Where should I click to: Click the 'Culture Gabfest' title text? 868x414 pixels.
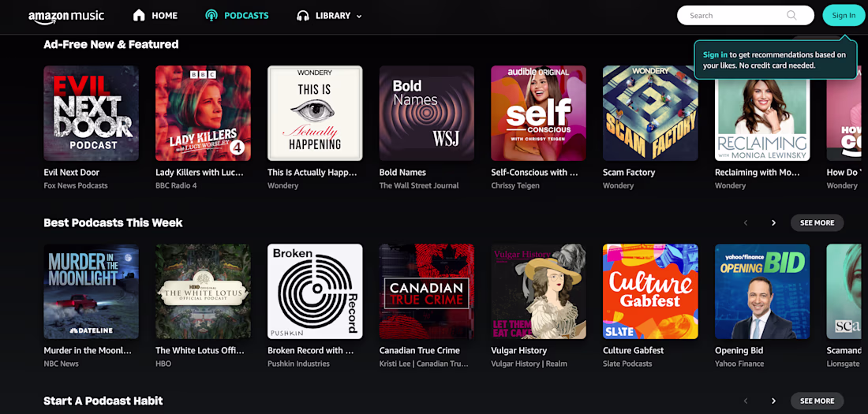634,351
